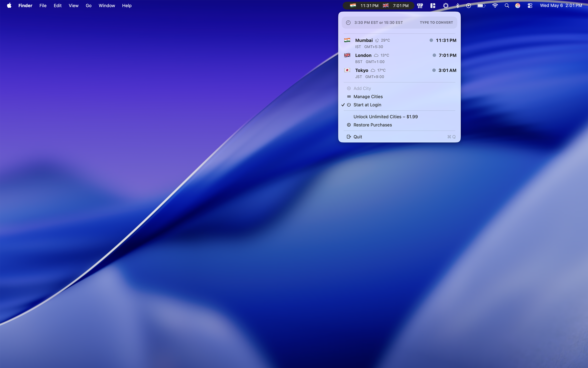Click the time conversion input field
588x368 pixels.
click(x=399, y=22)
